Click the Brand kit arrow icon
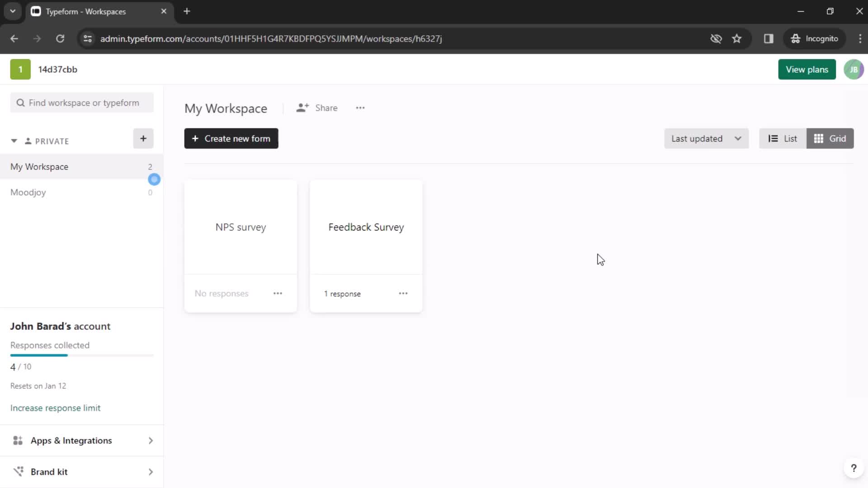868x488 pixels. [150, 471]
